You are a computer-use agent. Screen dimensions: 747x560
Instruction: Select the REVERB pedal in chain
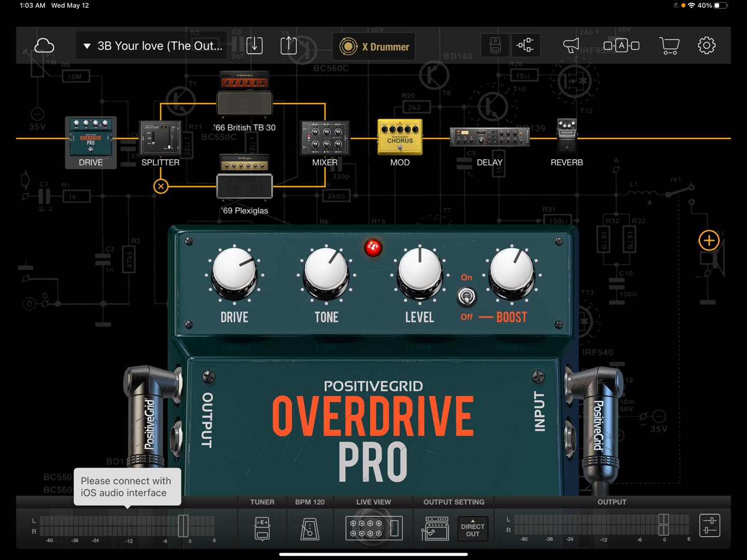(x=567, y=136)
